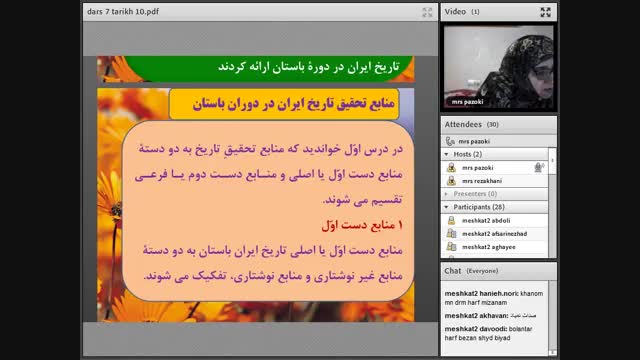Click the participant icon of meshkat2 afsarinezhad
The width and height of the screenshot is (640, 360).
tap(451, 233)
